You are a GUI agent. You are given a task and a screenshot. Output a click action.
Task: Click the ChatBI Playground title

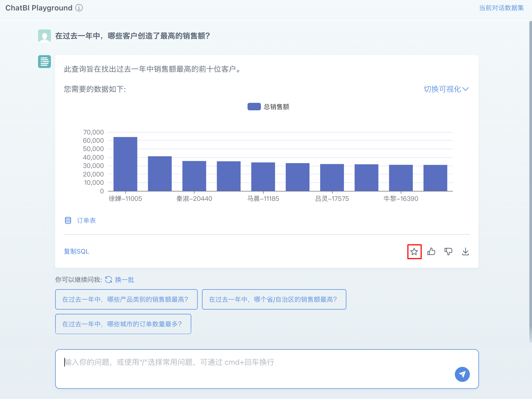tap(39, 8)
